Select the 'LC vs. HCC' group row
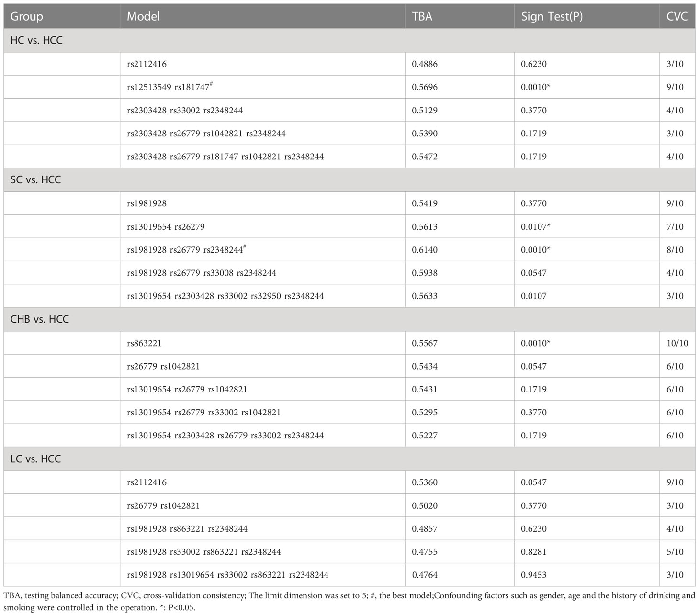The image size is (699, 616). click(349, 459)
